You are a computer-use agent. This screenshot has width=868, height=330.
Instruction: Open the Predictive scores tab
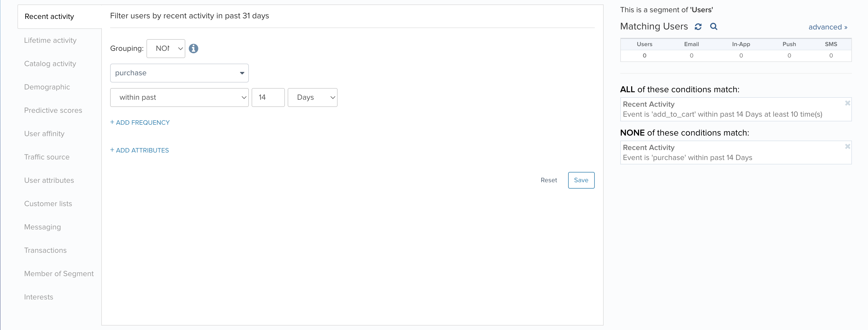point(53,110)
